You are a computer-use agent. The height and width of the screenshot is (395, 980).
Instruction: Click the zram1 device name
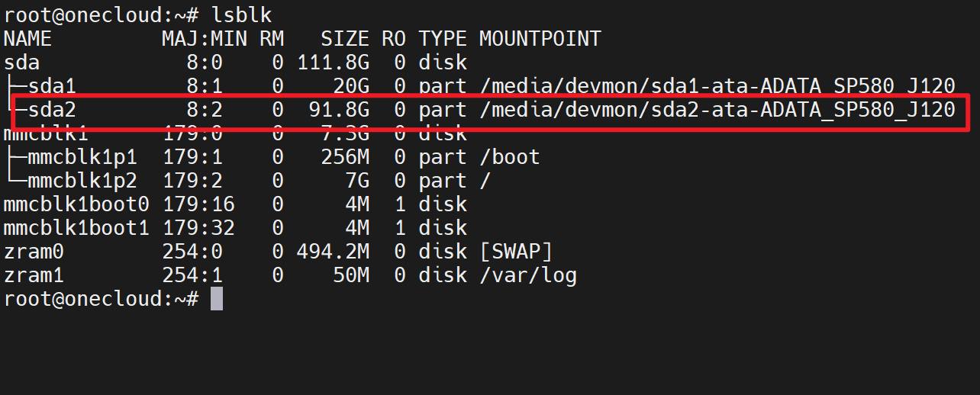tap(34, 275)
